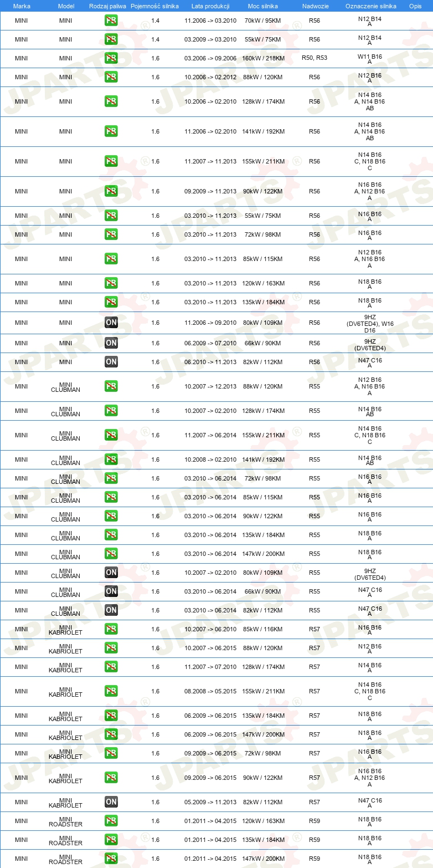Click the 'Opis' column header
This screenshot has width=433, height=868.
pyautogui.click(x=415, y=6)
